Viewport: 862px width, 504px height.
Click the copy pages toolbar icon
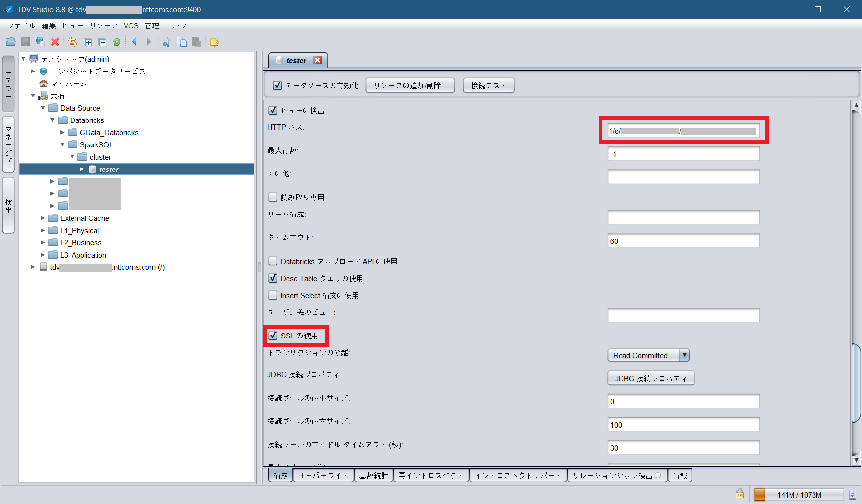[x=182, y=42]
